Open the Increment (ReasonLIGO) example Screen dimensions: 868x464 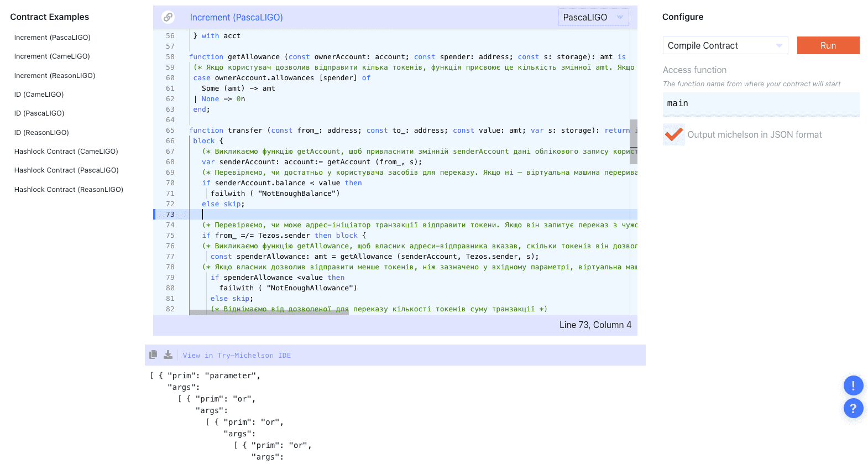(55, 76)
